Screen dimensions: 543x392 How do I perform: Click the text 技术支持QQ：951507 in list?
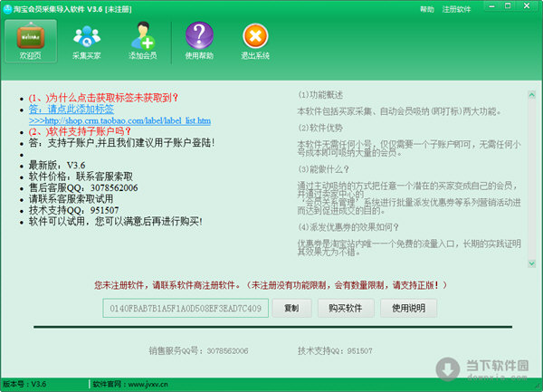coord(74,210)
